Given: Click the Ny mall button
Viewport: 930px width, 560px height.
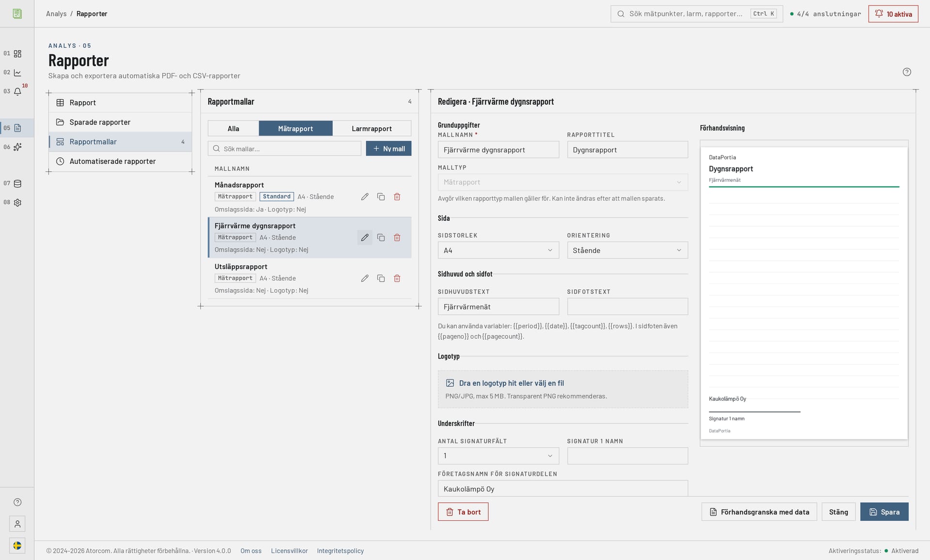Looking at the screenshot, I should (x=388, y=149).
